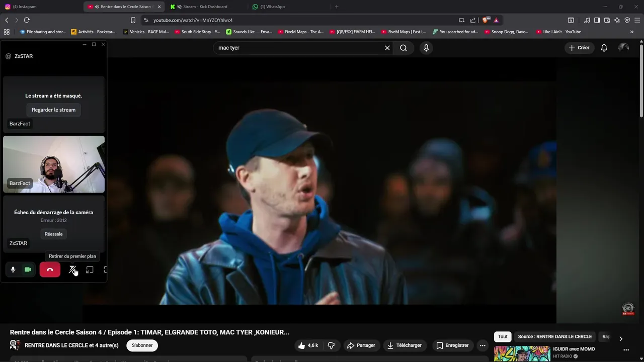Open 'Sounds Like — Enva...' bookmark

(249, 32)
